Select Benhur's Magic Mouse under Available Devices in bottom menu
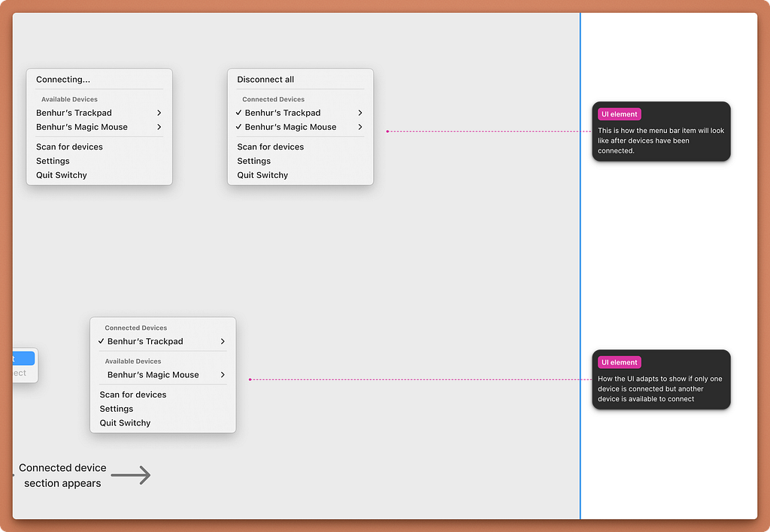 (153, 375)
